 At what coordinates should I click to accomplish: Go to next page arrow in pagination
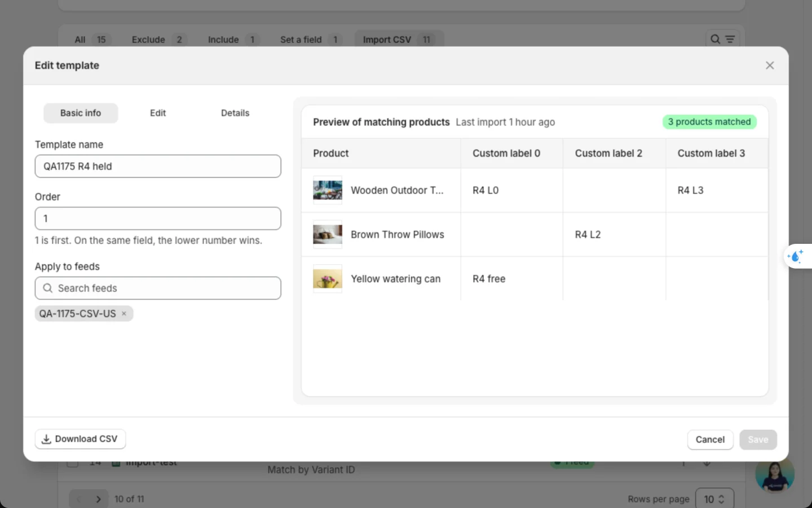98,499
